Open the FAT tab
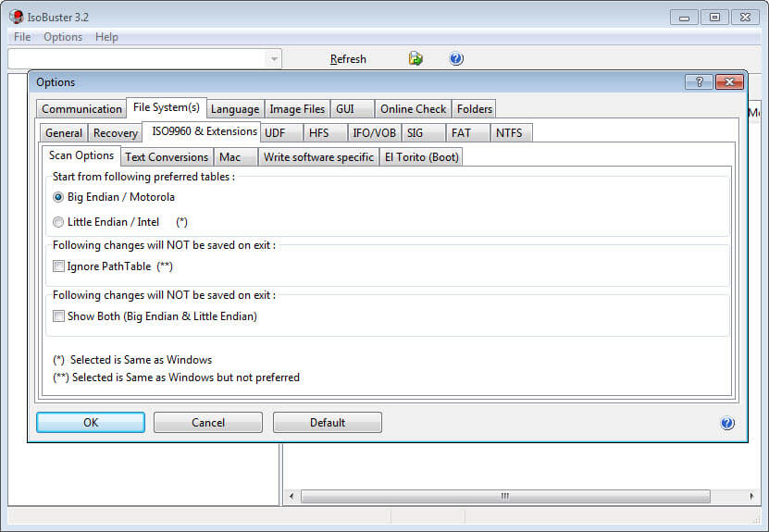 point(467,133)
